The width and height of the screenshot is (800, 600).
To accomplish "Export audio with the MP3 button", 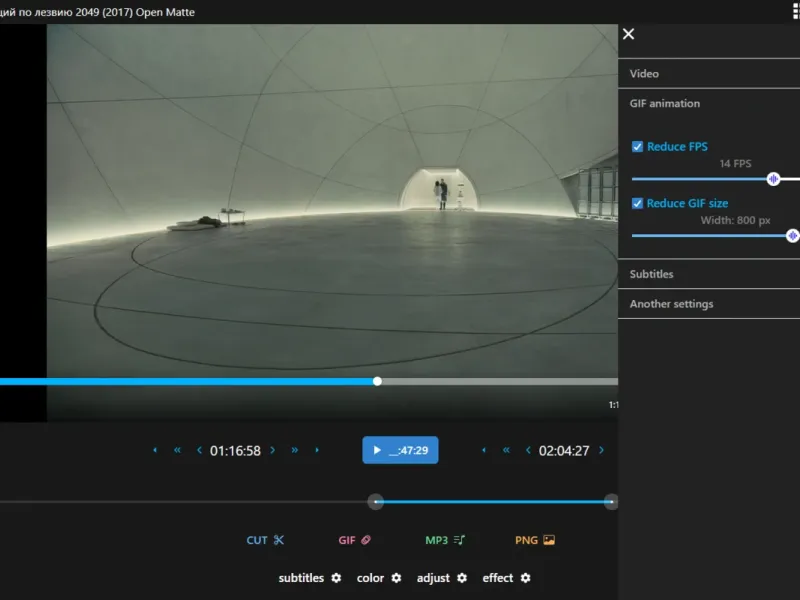I will click(x=445, y=540).
